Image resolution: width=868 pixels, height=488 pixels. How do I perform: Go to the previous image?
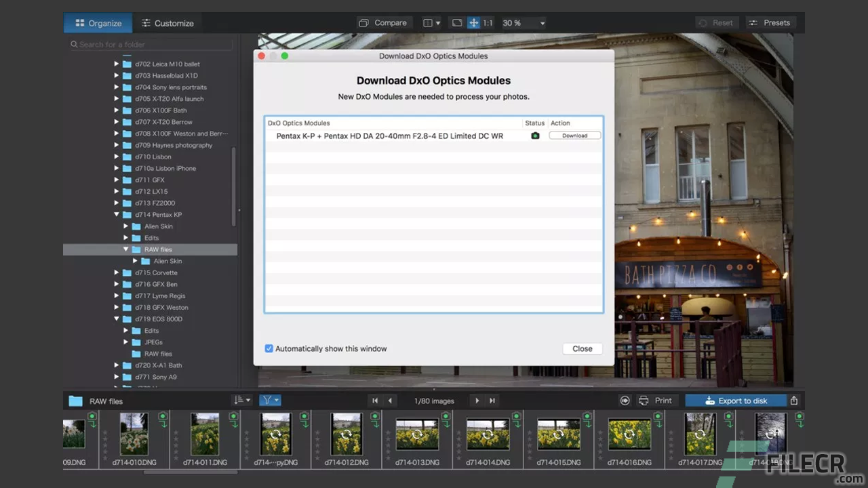point(390,401)
